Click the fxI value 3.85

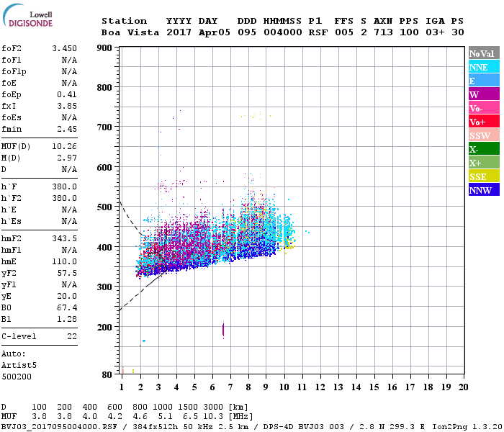point(67,106)
